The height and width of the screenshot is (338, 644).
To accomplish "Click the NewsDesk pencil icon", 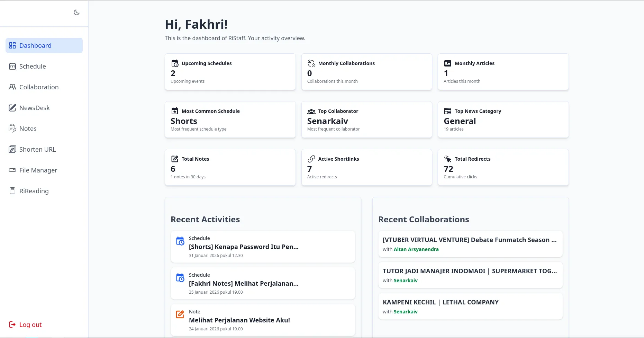I will point(12,108).
